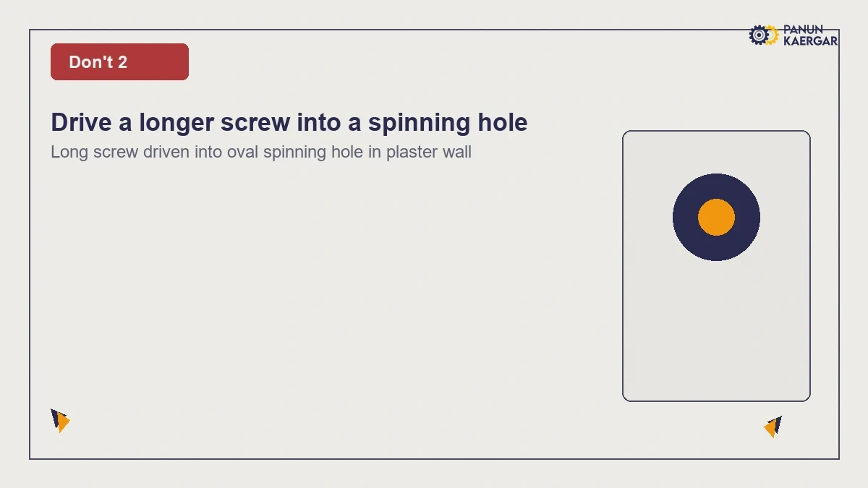Viewport: 868px width, 488px height.
Task: Click the word "spinning" in the main heading
Action: (x=420, y=122)
